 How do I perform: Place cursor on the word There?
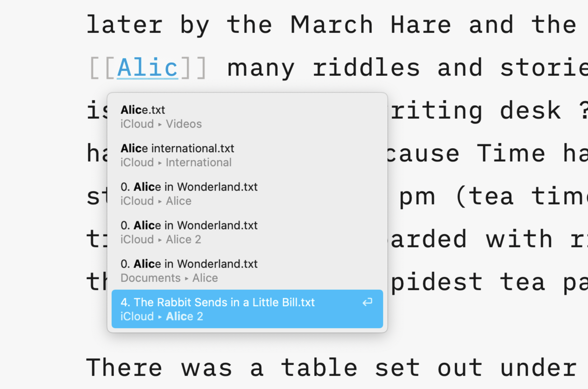pos(124,368)
